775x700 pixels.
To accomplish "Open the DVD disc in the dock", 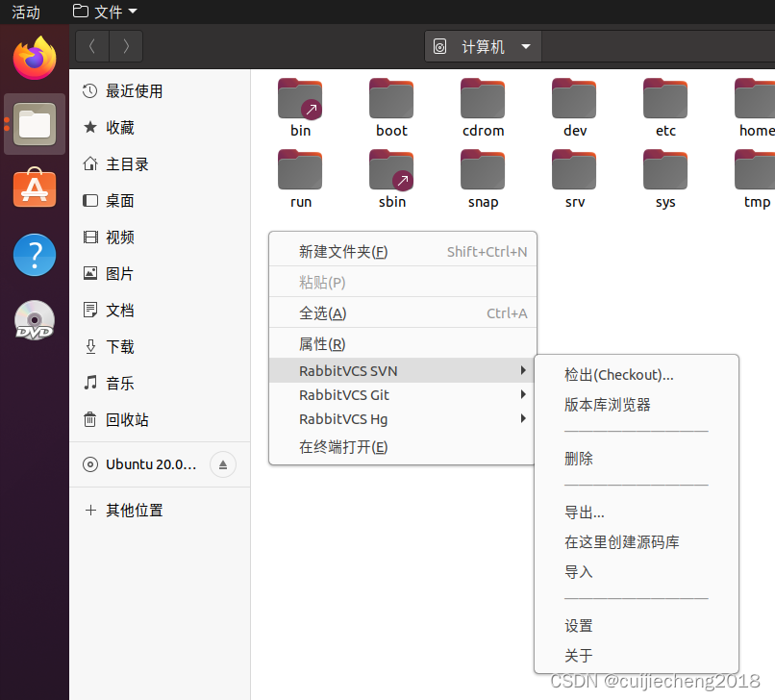I will pos(35,320).
